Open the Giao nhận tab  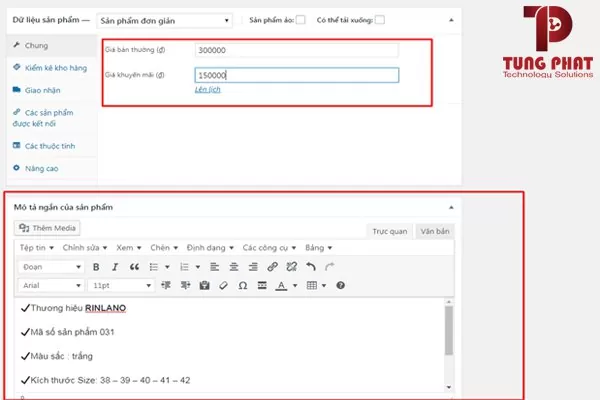click(52, 90)
